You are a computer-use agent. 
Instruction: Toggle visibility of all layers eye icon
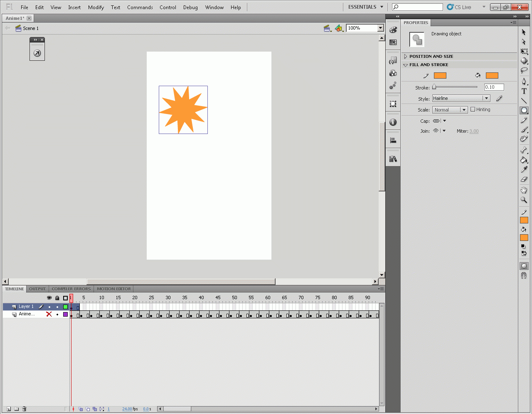pyautogui.click(x=49, y=298)
